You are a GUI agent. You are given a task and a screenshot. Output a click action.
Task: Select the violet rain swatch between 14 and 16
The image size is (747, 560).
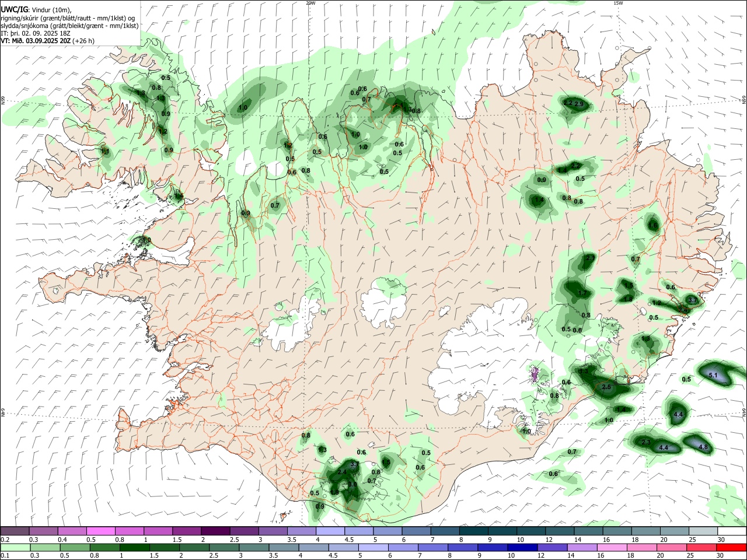pyautogui.click(x=582, y=548)
